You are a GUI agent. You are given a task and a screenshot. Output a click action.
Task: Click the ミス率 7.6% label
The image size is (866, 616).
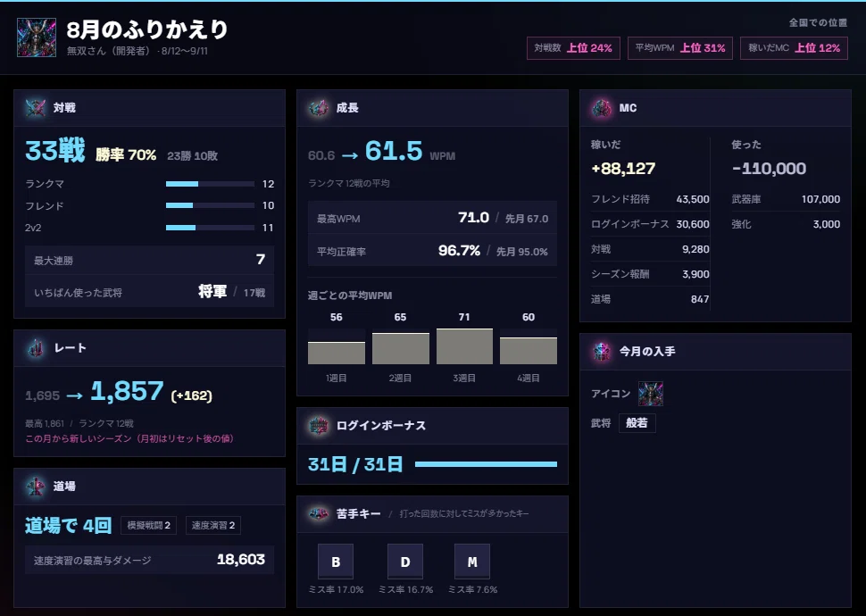click(x=472, y=589)
